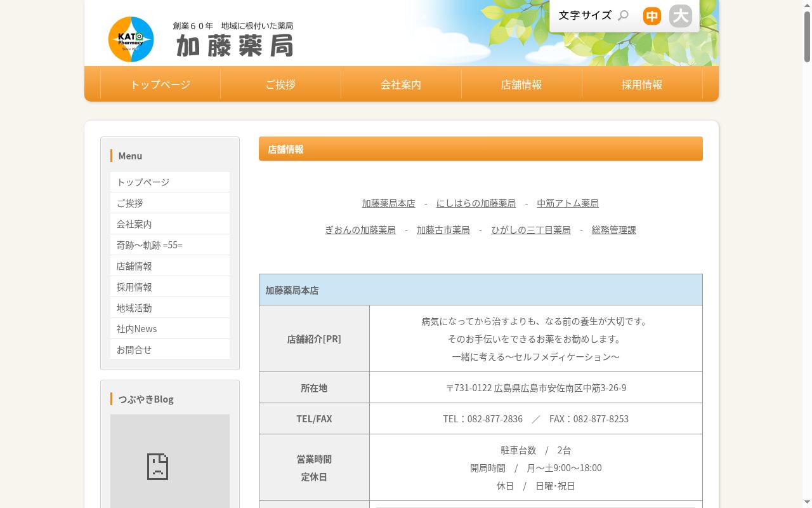Screen dimensions: 812x508
Task: Jump to 総務管理課 anchor link
Action: (614, 230)
